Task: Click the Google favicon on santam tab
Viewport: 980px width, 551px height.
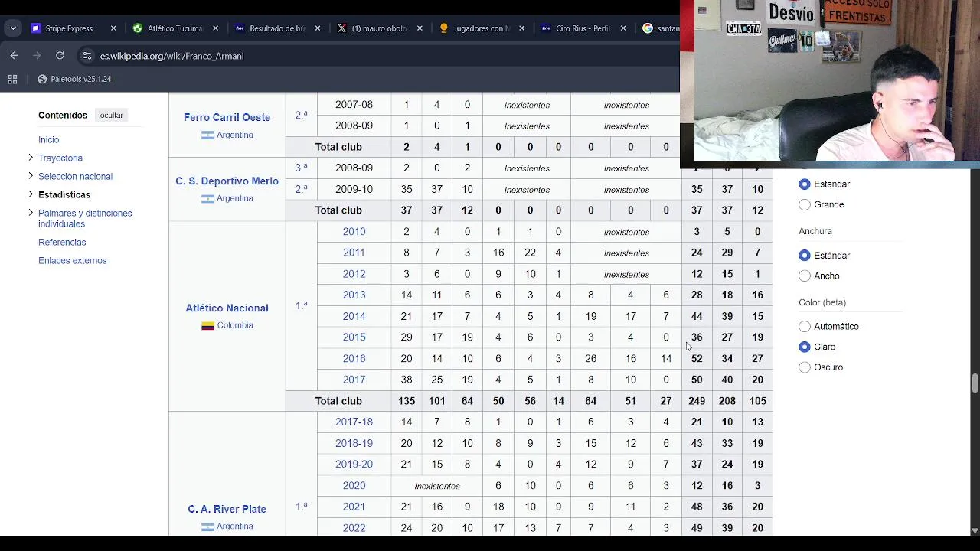Action: pyautogui.click(x=648, y=28)
